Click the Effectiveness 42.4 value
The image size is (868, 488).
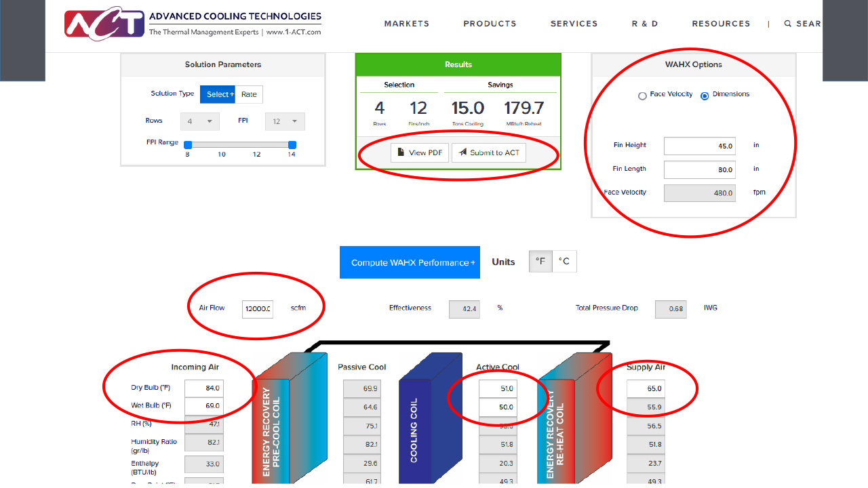point(465,309)
